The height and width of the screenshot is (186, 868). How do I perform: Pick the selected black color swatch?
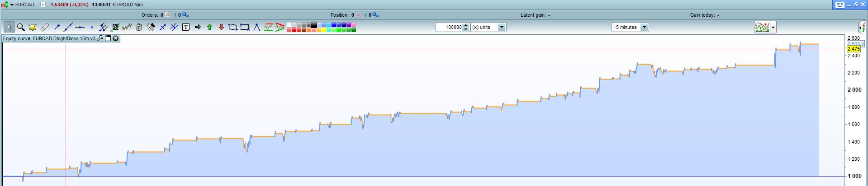(313, 24)
